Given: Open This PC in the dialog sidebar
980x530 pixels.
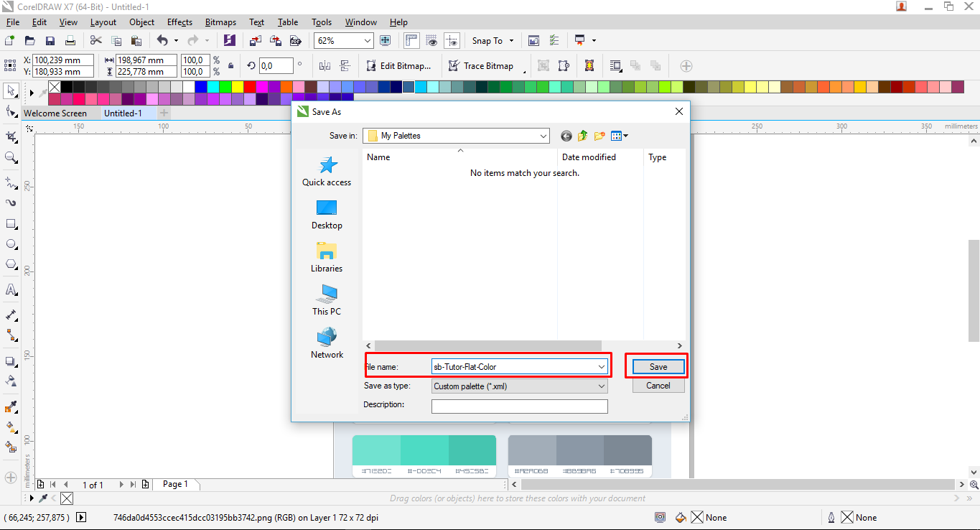Looking at the screenshot, I should pyautogui.click(x=327, y=300).
